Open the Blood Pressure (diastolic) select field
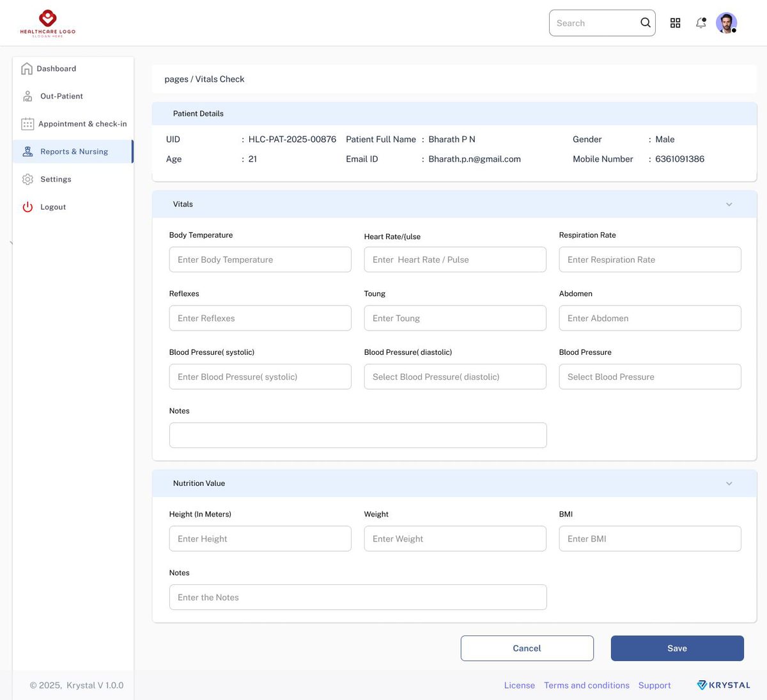767x700 pixels. click(455, 377)
